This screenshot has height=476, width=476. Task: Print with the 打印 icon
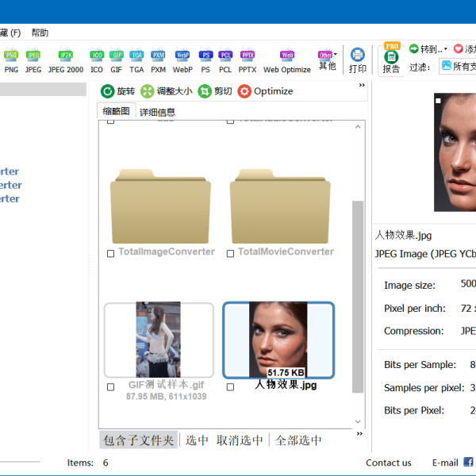point(357,60)
